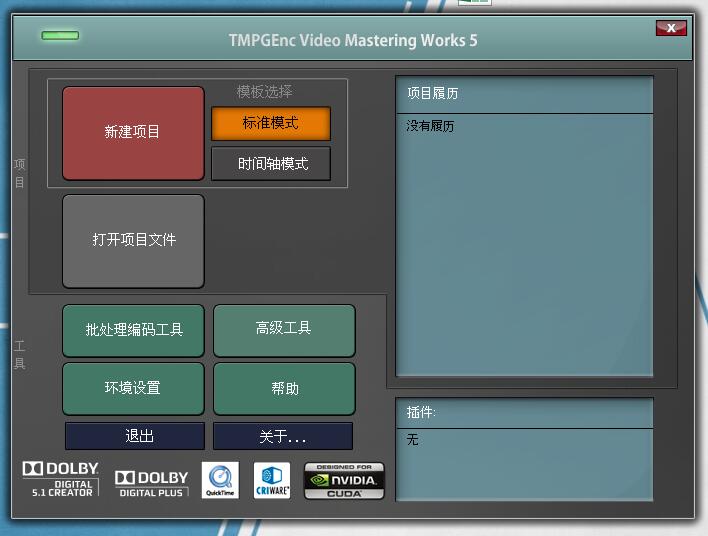Image resolution: width=708 pixels, height=536 pixels.
Task: Open project file via 打开项目文件
Action: click(x=133, y=241)
